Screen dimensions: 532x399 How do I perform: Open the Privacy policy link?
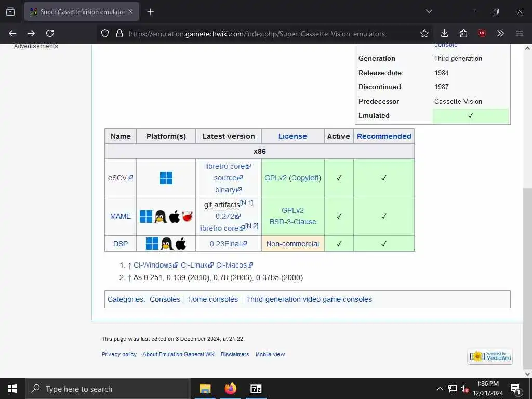(119, 354)
